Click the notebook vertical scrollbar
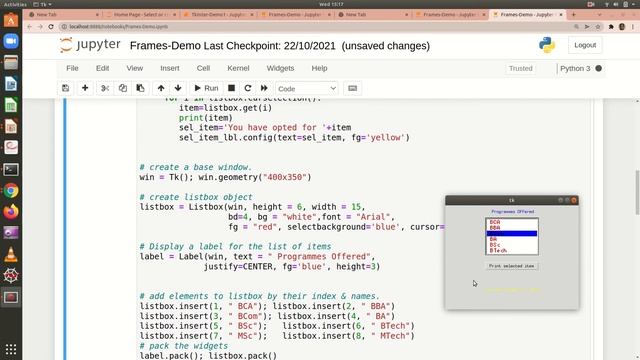The height and width of the screenshot is (360, 640). click(x=637, y=192)
